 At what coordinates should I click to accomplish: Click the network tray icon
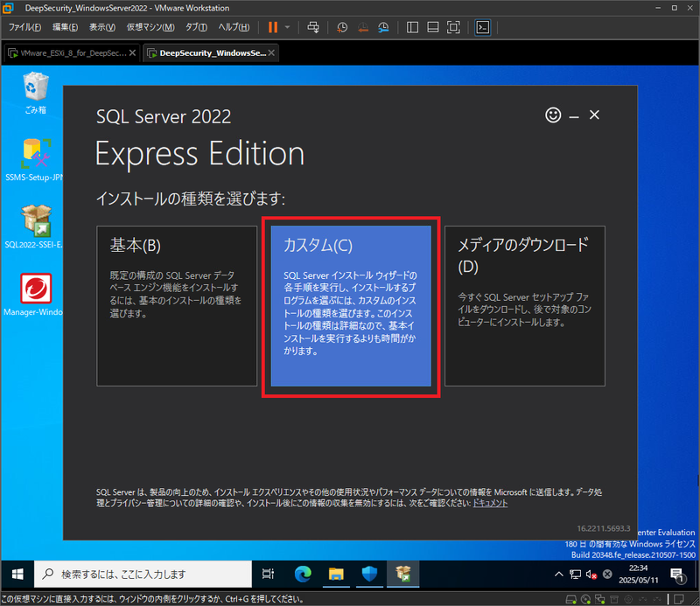pyautogui.click(x=575, y=575)
